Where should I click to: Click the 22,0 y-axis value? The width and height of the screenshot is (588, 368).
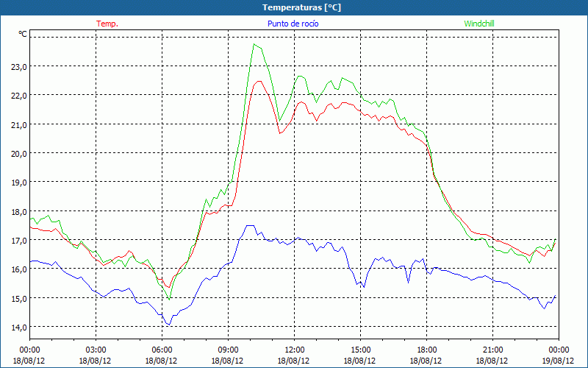19,96
